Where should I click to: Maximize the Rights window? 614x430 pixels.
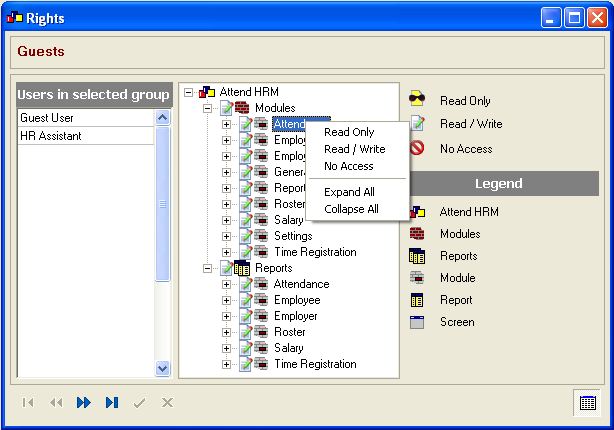[574, 18]
